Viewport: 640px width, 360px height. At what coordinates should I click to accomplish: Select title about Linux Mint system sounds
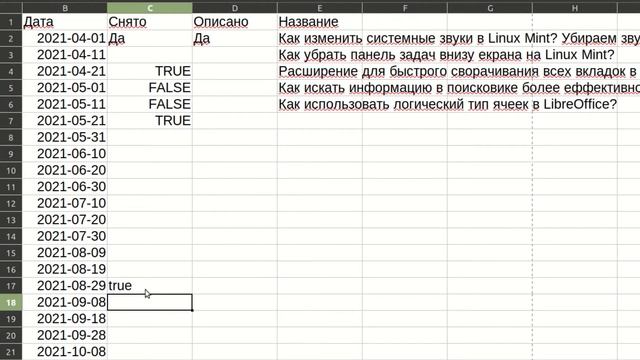click(x=459, y=38)
